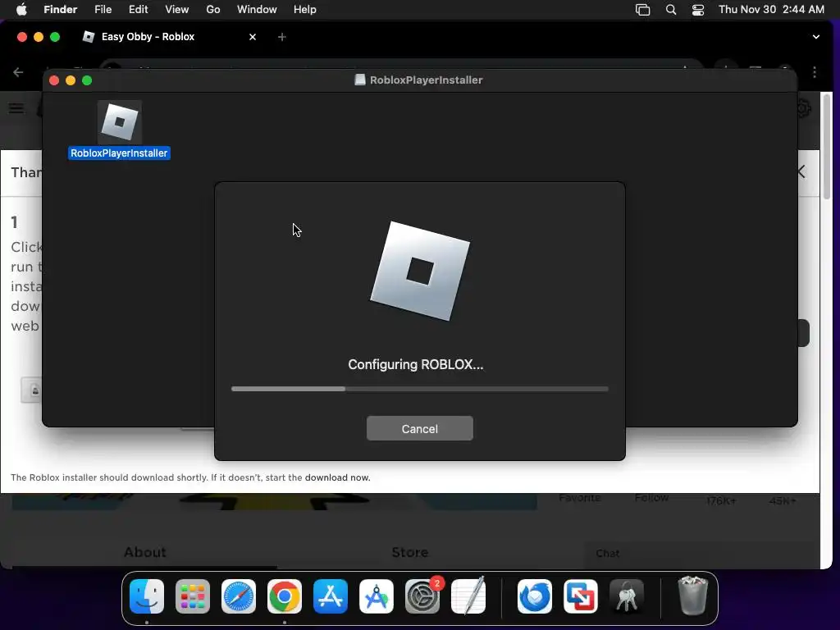The image size is (840, 630).
Task: Open Spotlight search in menu bar
Action: (671, 10)
